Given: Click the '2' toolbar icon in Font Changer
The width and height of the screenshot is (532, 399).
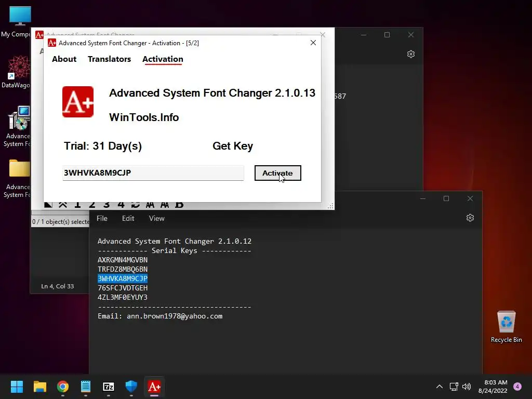Looking at the screenshot, I should coord(92,205).
